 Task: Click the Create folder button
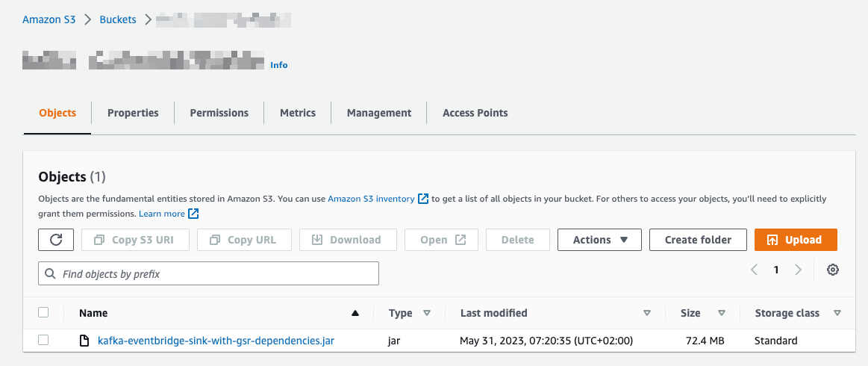(698, 240)
